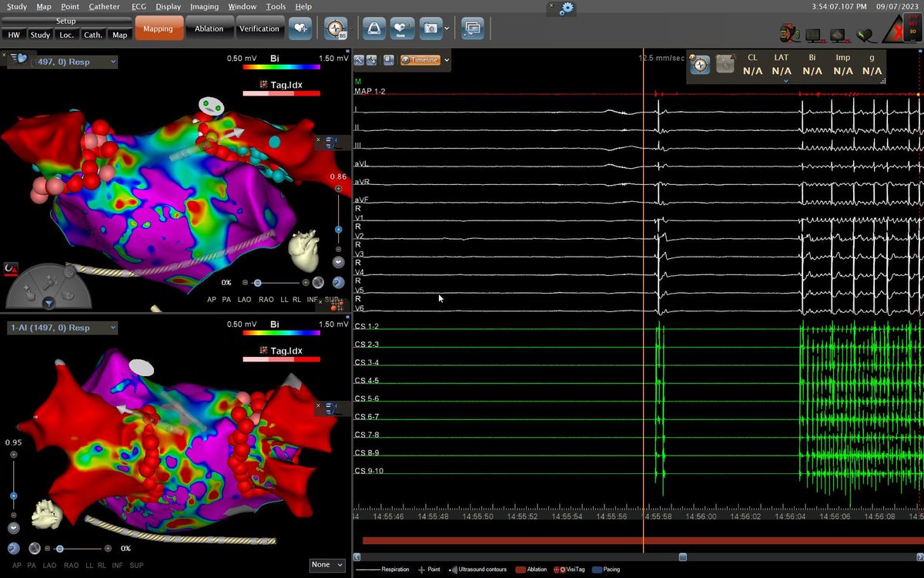Open the Imaging menu
The height and width of the screenshot is (578, 924).
click(204, 6)
